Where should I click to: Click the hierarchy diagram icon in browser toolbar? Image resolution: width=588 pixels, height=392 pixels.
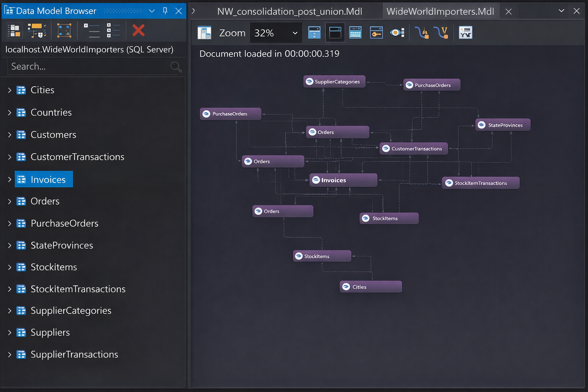(37, 31)
